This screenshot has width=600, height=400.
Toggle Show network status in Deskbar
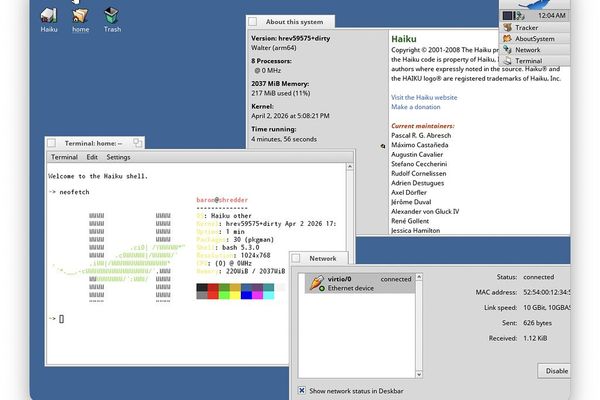pyautogui.click(x=302, y=390)
